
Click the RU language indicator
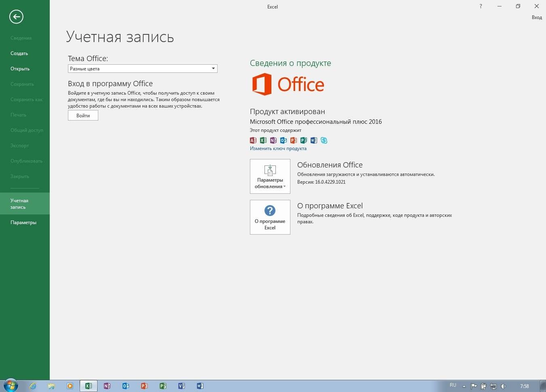click(x=453, y=385)
